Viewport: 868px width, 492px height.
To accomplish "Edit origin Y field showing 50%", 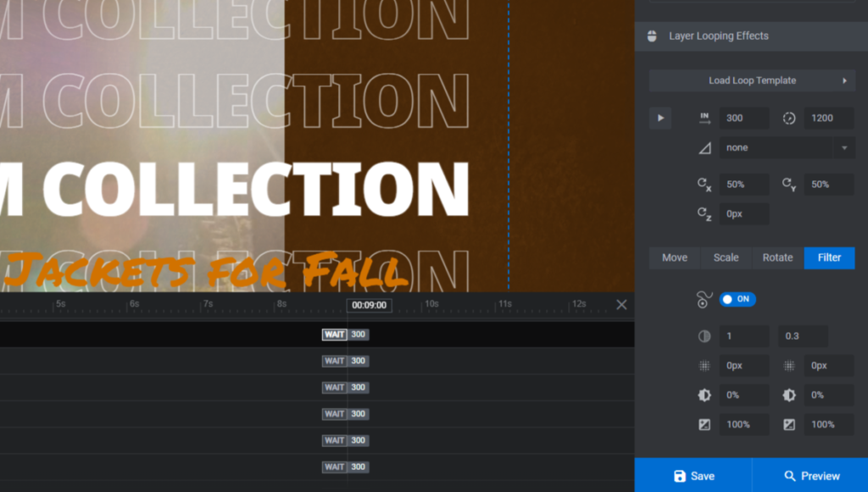I will [829, 184].
